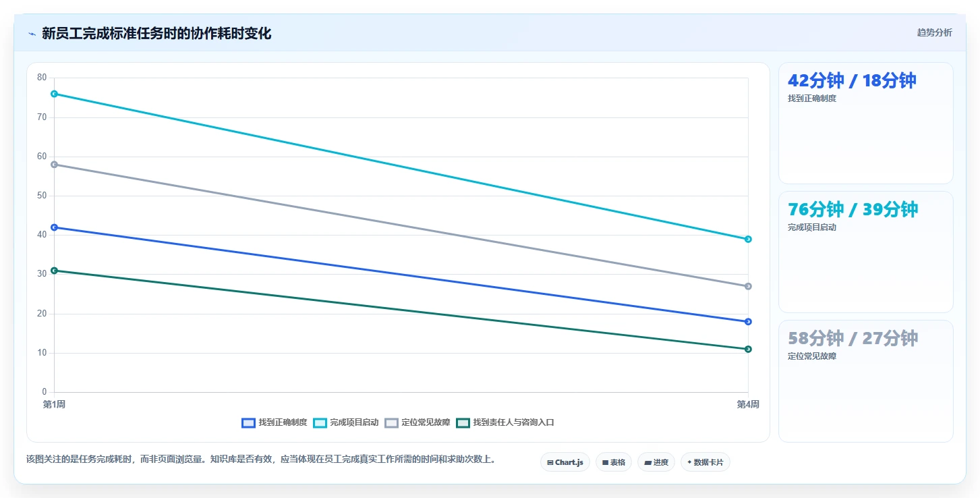Select the 76分钟 / 39分钟 data card
Image resolution: width=980 pixels, height=498 pixels.
point(865,252)
